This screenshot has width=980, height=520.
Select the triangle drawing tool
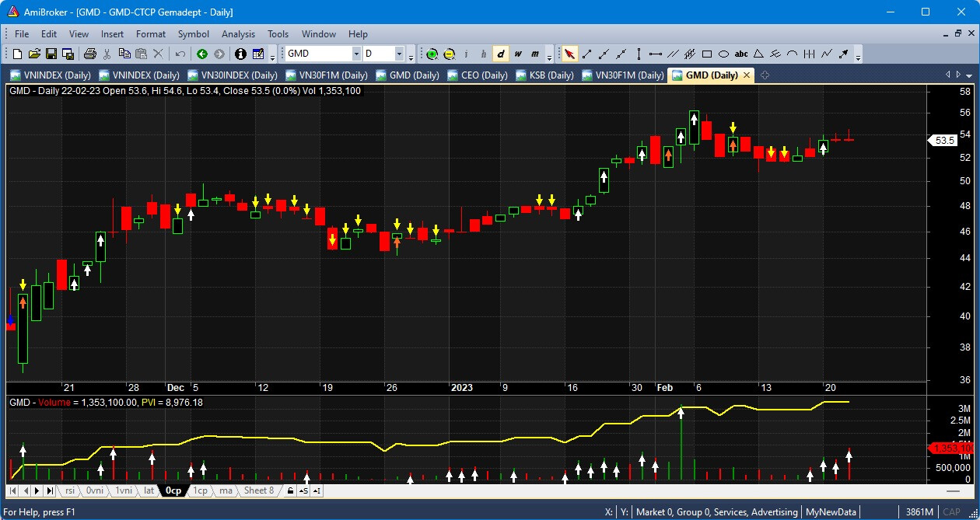(x=758, y=54)
